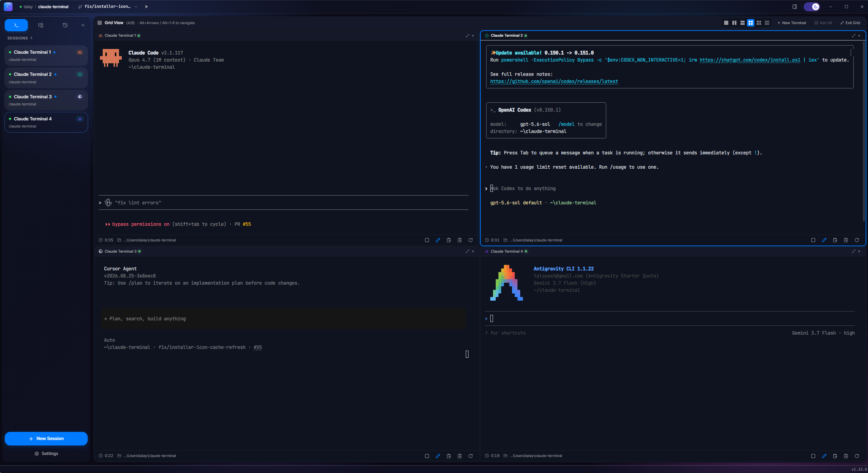
Task: Select Claude Terminal 3 in sessions list
Action: tap(46, 100)
